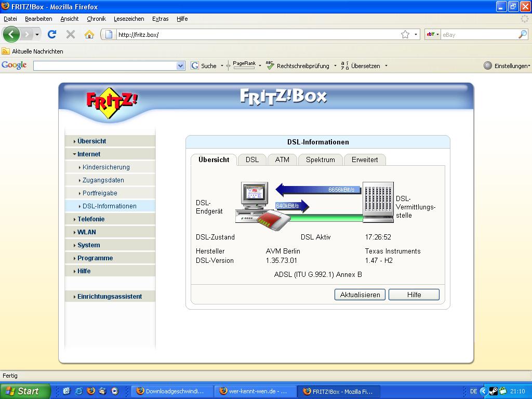Viewport: 532px width, 399px height.
Task: Click the eBay search field
Action: click(479, 35)
